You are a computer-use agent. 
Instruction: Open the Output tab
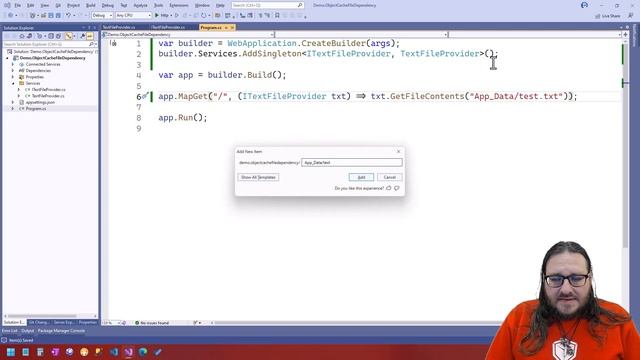[28, 331]
